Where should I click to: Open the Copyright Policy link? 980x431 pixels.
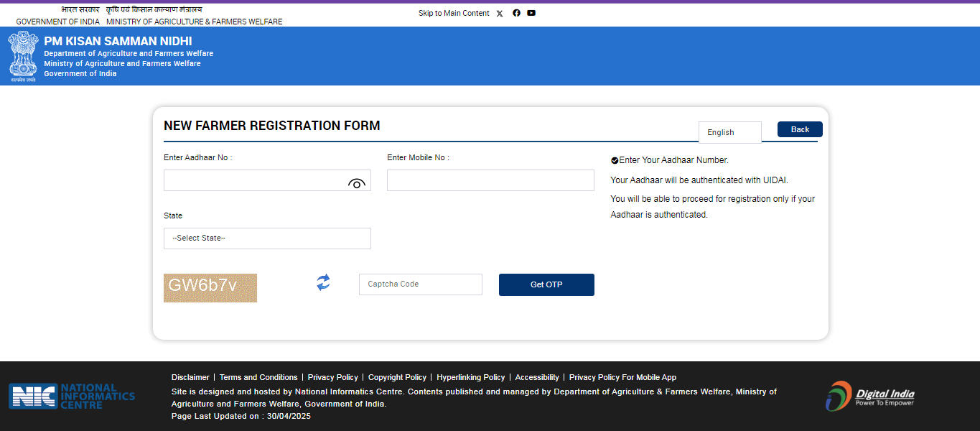397,377
